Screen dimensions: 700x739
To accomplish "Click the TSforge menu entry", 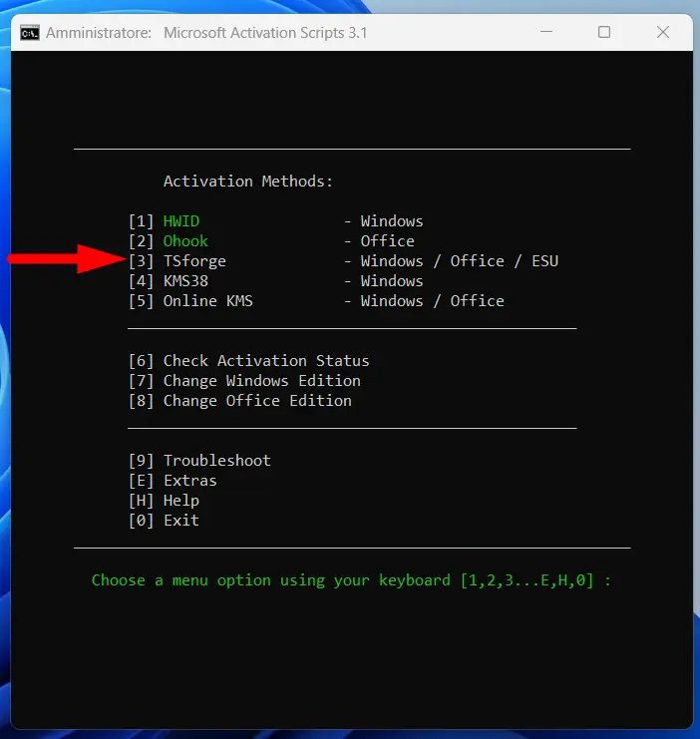I will click(194, 261).
